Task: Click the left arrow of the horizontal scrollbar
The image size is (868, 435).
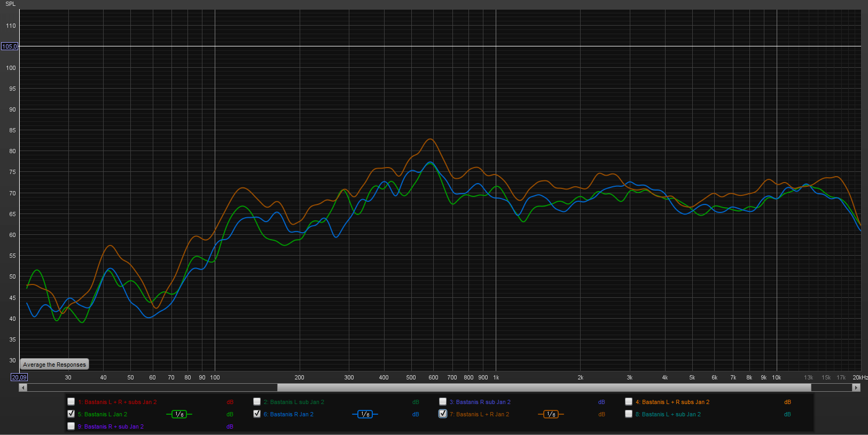Action: (x=23, y=387)
